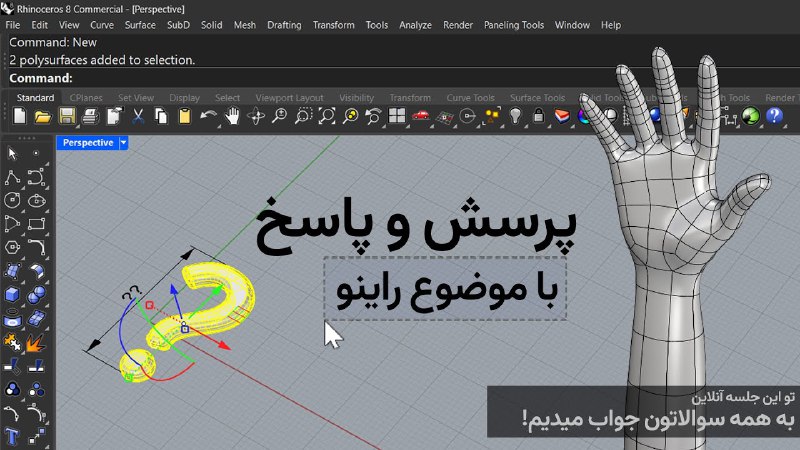
Task: Open the Paneling Tools menu
Action: point(514,25)
